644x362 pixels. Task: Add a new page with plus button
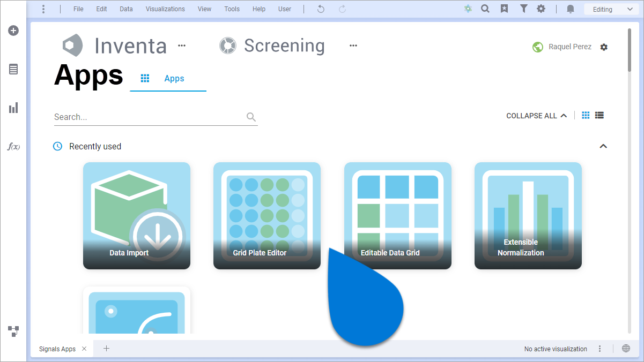pyautogui.click(x=106, y=349)
